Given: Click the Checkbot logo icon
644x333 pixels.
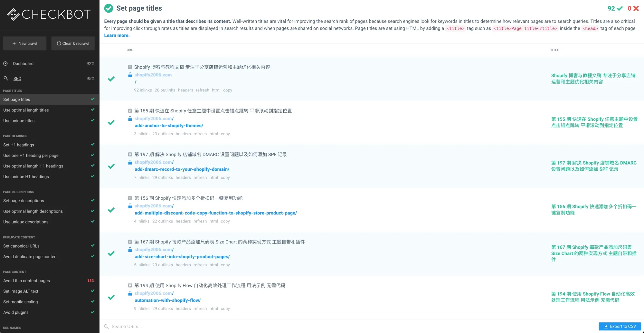Looking at the screenshot, I should click(13, 14).
